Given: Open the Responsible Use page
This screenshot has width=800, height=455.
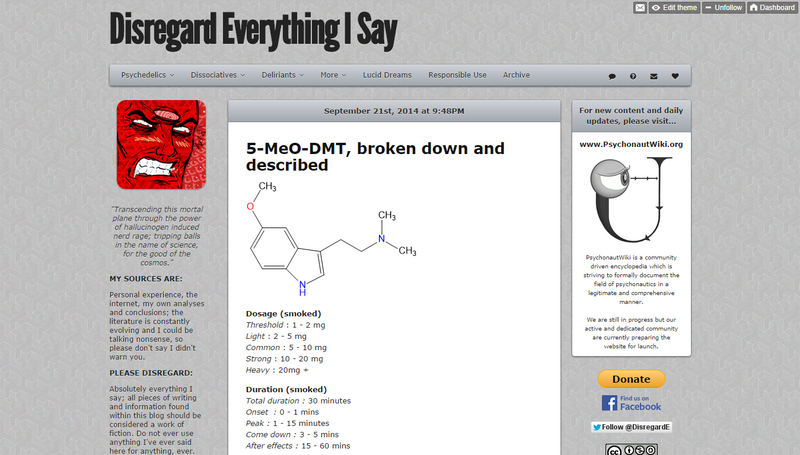Looking at the screenshot, I should pos(457,75).
